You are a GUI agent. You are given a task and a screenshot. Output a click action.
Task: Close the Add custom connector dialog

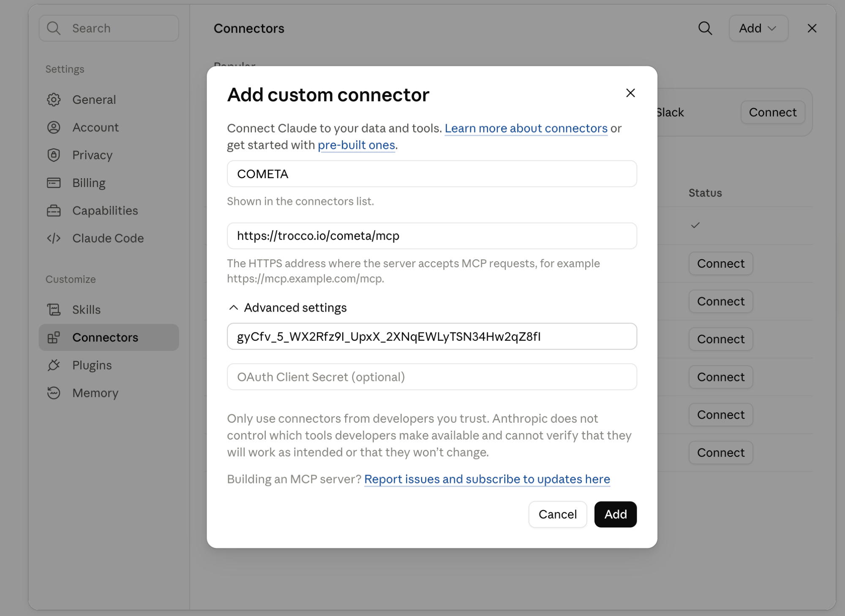click(x=630, y=93)
